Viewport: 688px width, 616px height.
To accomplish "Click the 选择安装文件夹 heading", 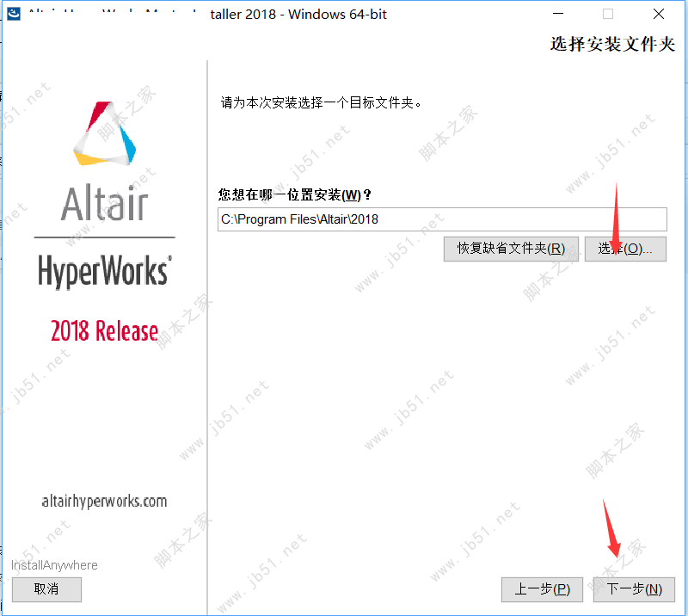I will click(612, 44).
